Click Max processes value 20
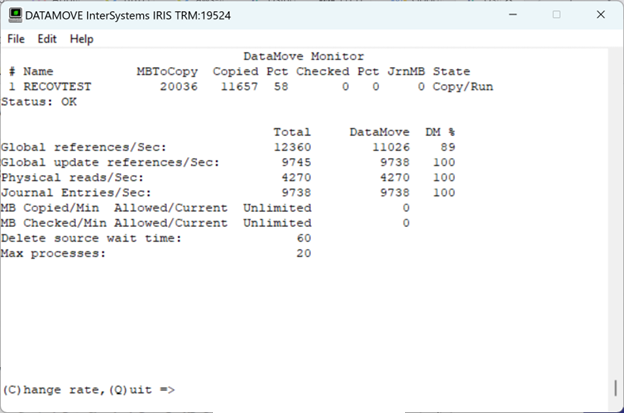 [304, 253]
